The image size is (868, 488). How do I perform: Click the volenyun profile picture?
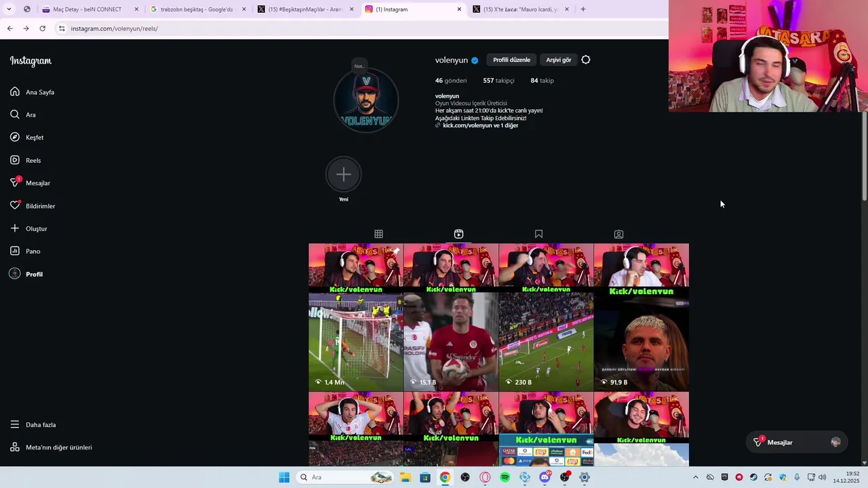tap(366, 100)
